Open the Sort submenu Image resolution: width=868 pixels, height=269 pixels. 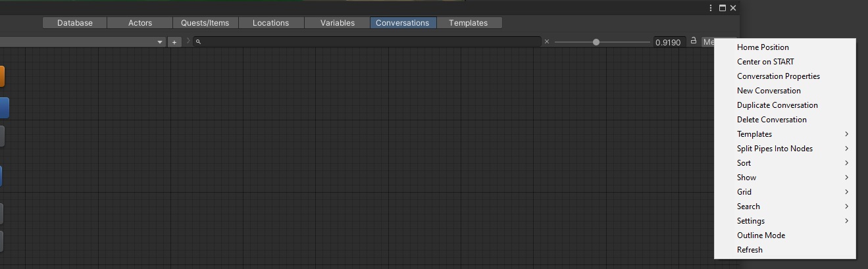[x=785, y=163]
